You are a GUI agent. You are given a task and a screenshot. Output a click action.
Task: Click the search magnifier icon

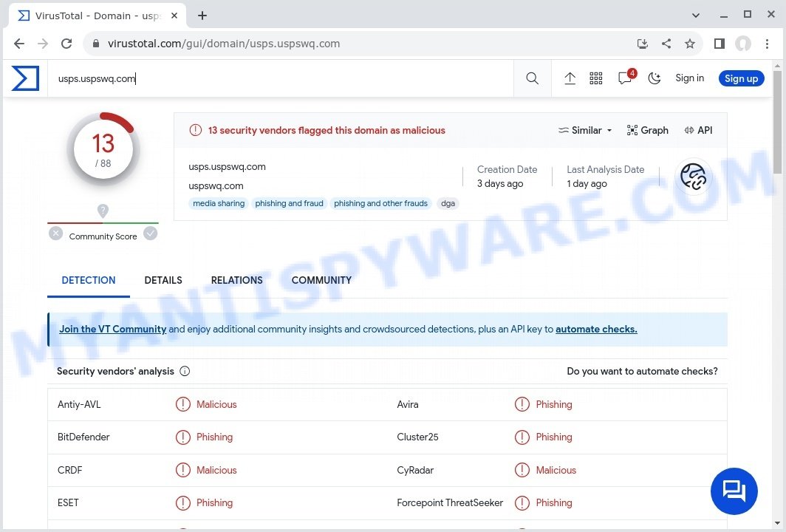(x=532, y=78)
